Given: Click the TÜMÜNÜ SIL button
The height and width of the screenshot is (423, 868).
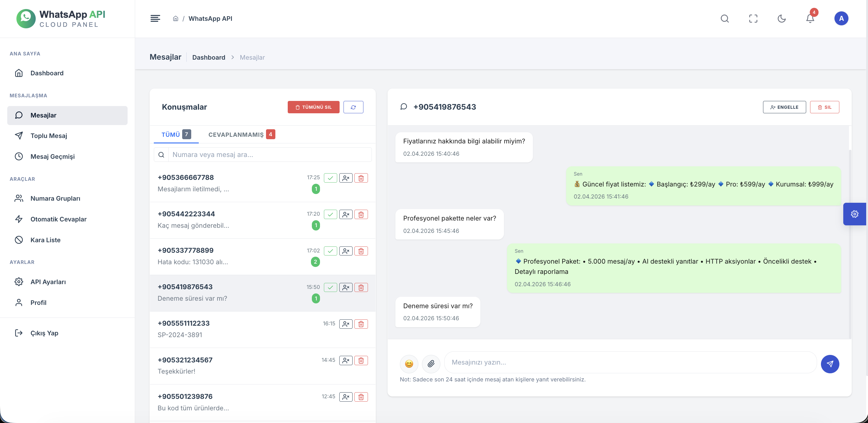Looking at the screenshot, I should (x=313, y=107).
